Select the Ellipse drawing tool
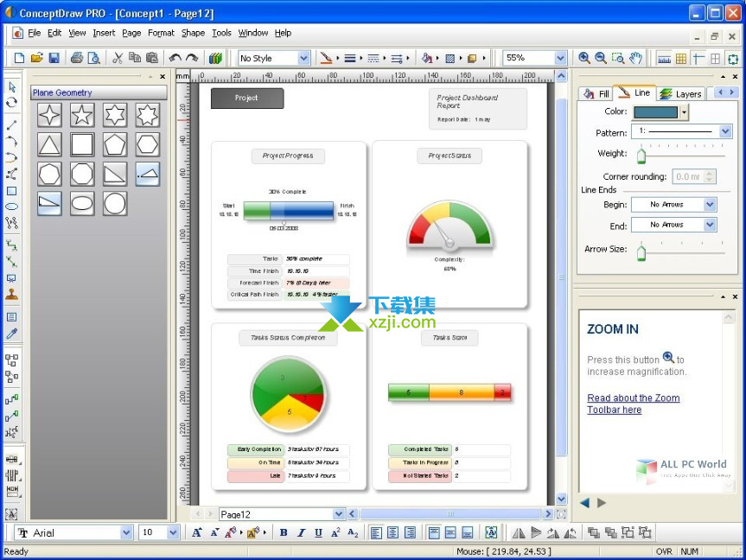The height and width of the screenshot is (560, 746). coord(12,207)
